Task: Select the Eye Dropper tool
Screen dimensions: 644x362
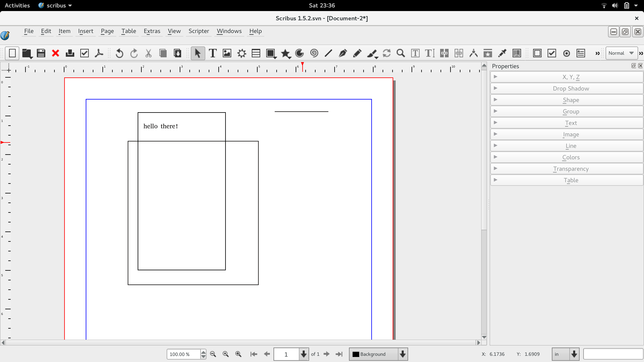Action: pos(502,53)
